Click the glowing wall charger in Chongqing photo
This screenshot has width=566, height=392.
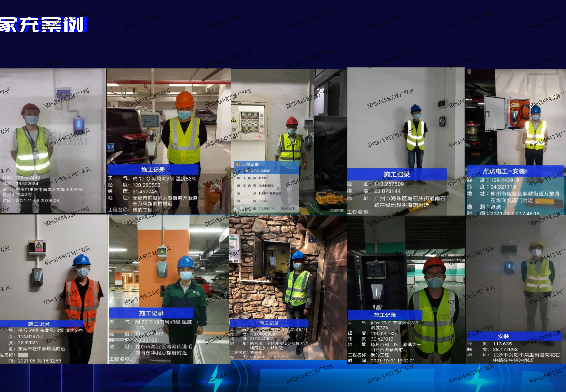(x=79, y=124)
